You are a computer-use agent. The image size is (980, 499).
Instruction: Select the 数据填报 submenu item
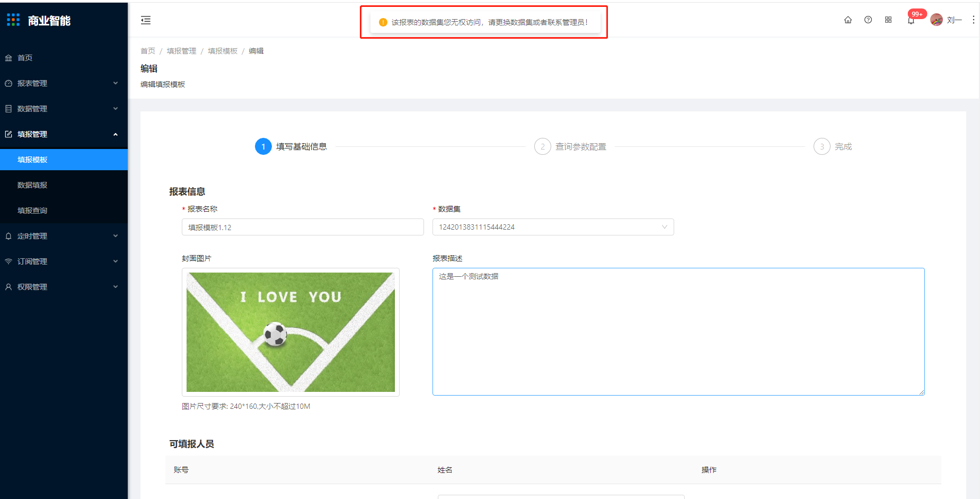tap(64, 185)
